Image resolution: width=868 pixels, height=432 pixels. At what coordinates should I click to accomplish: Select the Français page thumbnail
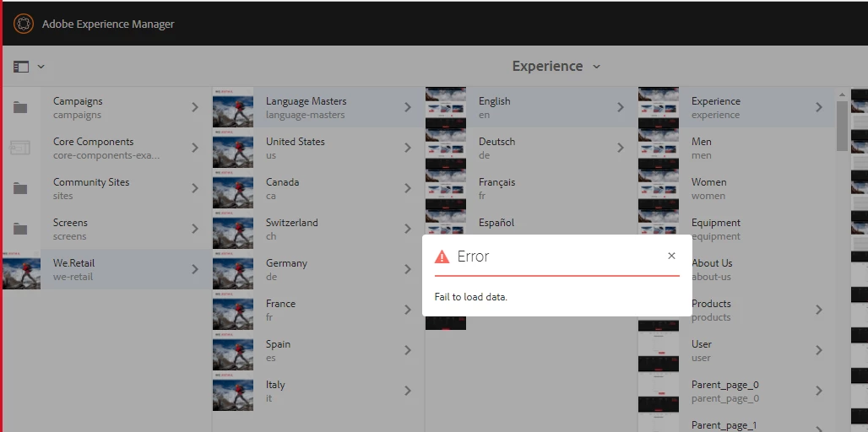(446, 188)
